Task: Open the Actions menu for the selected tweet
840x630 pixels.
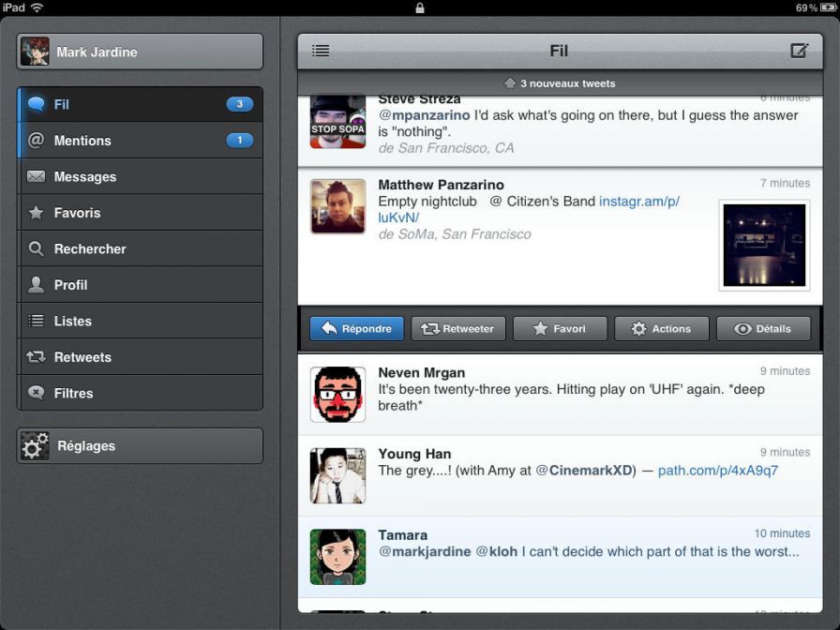Action: pos(661,328)
